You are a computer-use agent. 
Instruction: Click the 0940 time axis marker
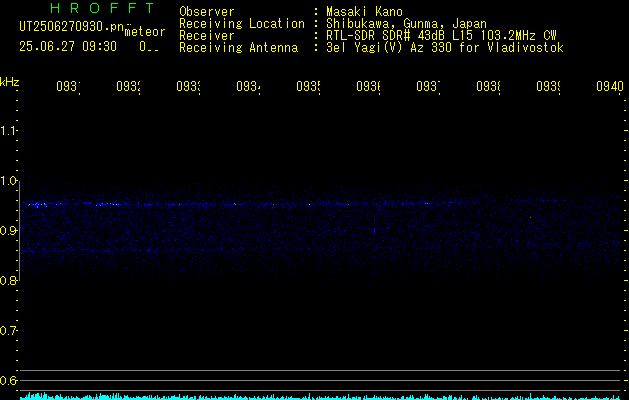610,86
